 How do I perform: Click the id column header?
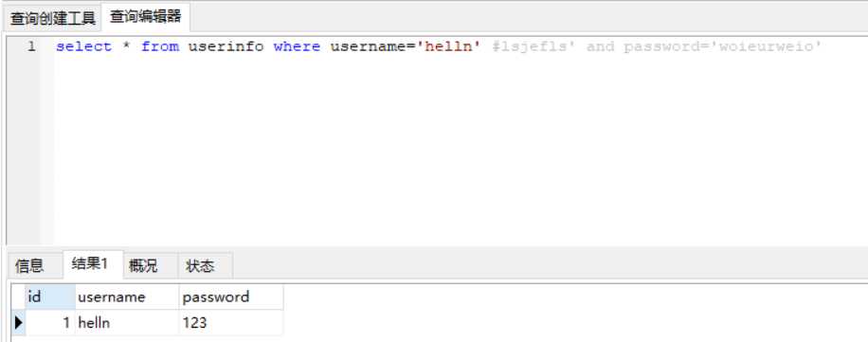(x=50, y=297)
